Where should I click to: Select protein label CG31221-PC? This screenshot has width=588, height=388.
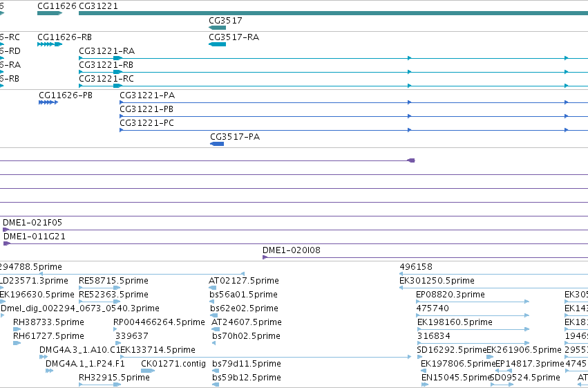[x=146, y=123]
